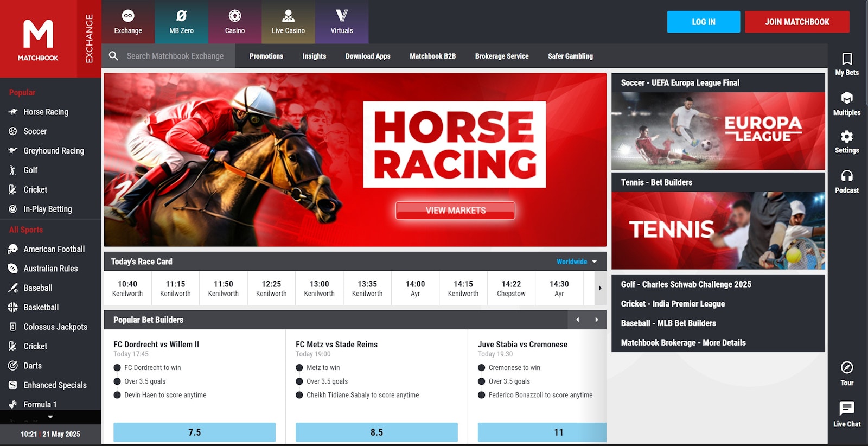Expand sidebar sports list with down arrow
The image size is (868, 446).
pyautogui.click(x=50, y=417)
